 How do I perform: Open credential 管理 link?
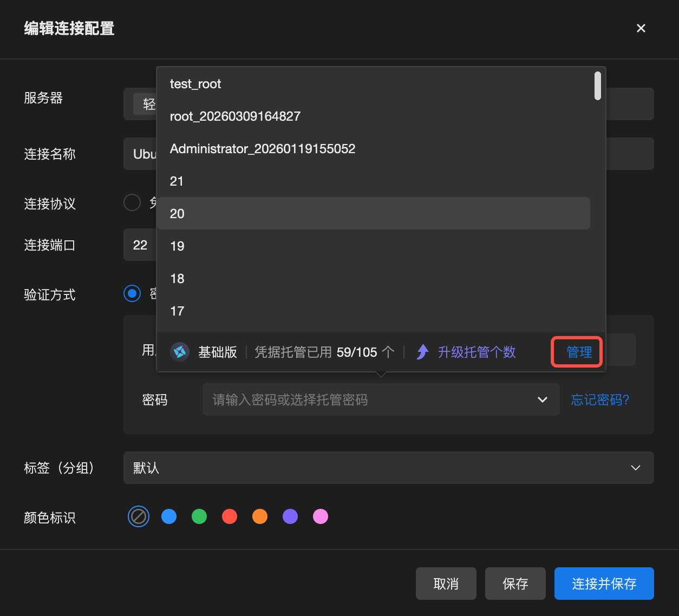(579, 352)
